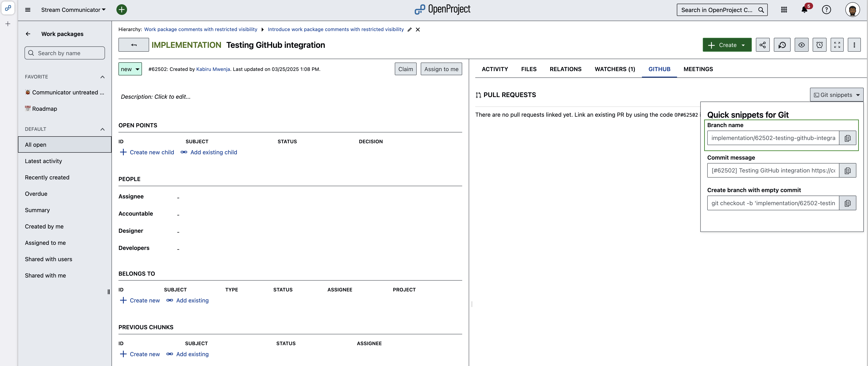Open the new status dropdown
This screenshot has height=366, width=868.
point(130,69)
